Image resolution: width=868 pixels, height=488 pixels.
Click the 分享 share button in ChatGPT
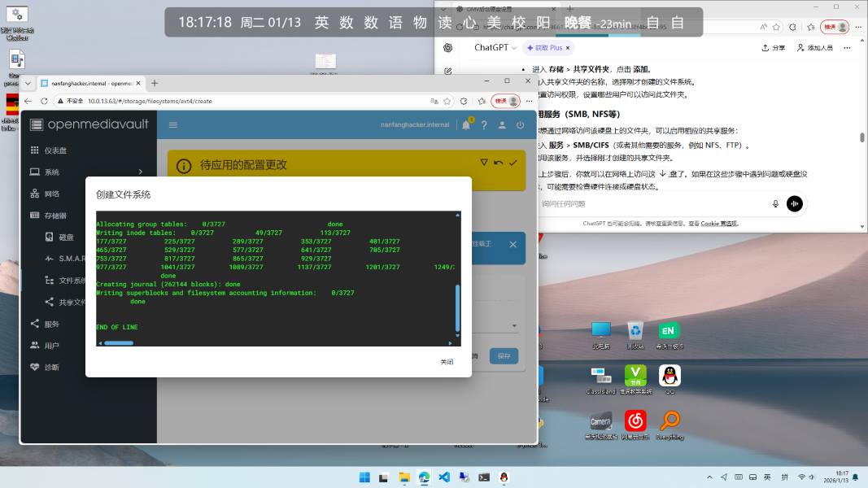[773, 48]
